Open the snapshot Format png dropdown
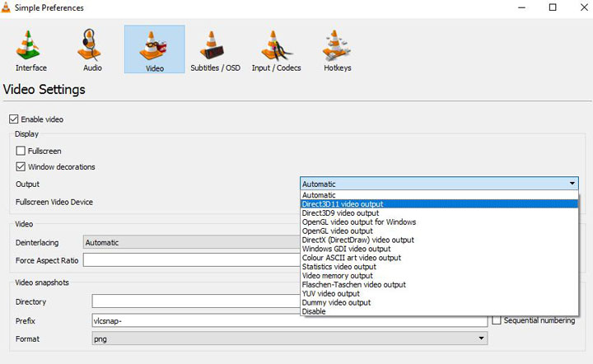The height and width of the screenshot is (364, 593). [x=290, y=338]
